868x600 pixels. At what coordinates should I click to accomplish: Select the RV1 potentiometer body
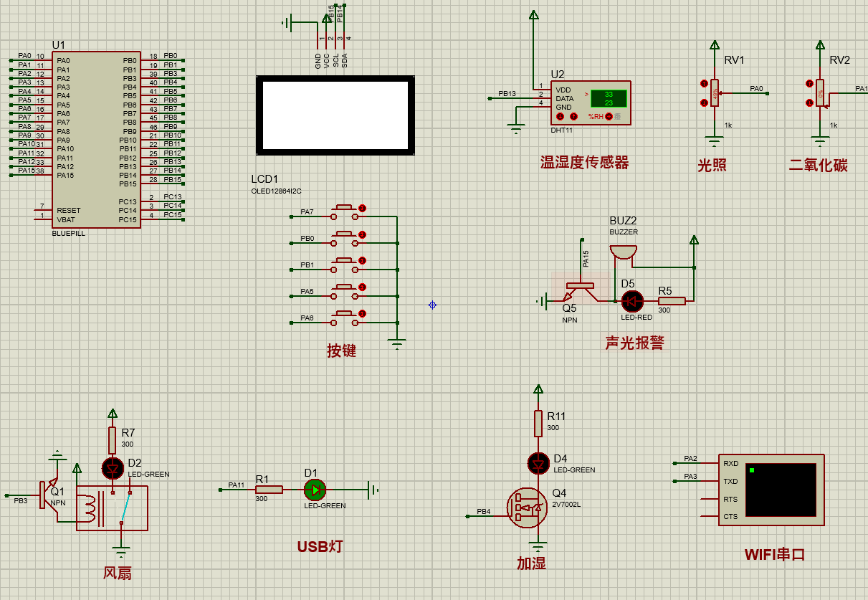click(714, 93)
